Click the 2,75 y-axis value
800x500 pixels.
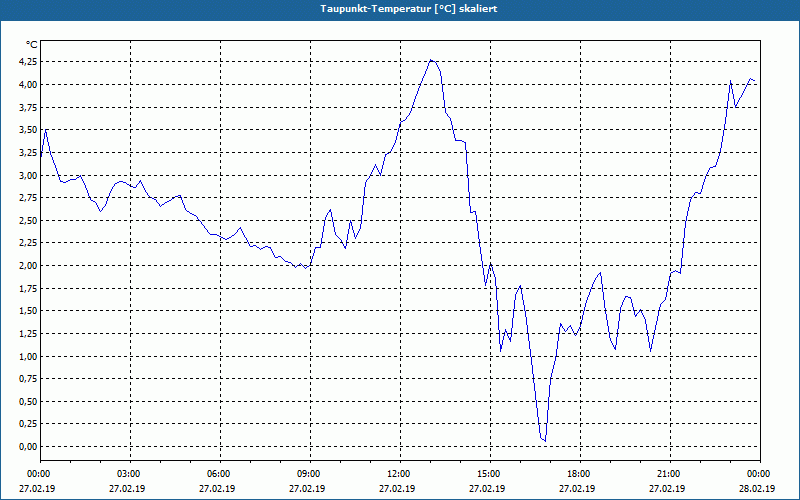point(28,197)
